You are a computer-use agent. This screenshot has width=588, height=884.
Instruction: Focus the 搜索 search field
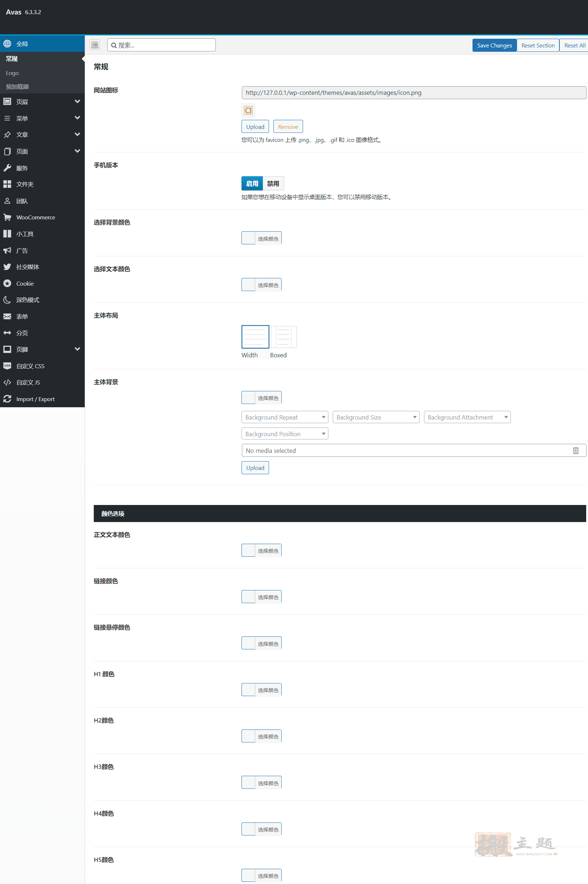point(161,45)
